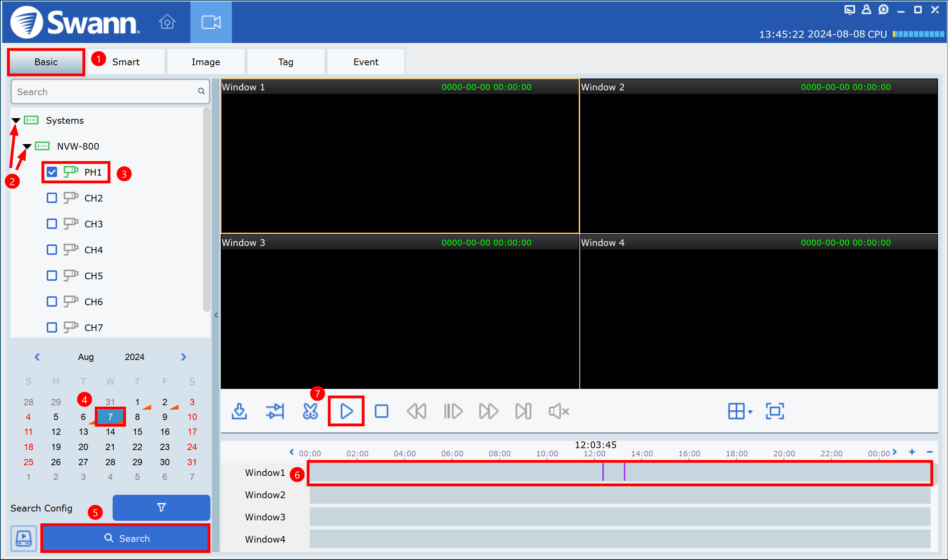Move timeline earlier with left chevron
The height and width of the screenshot is (560, 948).
(x=291, y=452)
